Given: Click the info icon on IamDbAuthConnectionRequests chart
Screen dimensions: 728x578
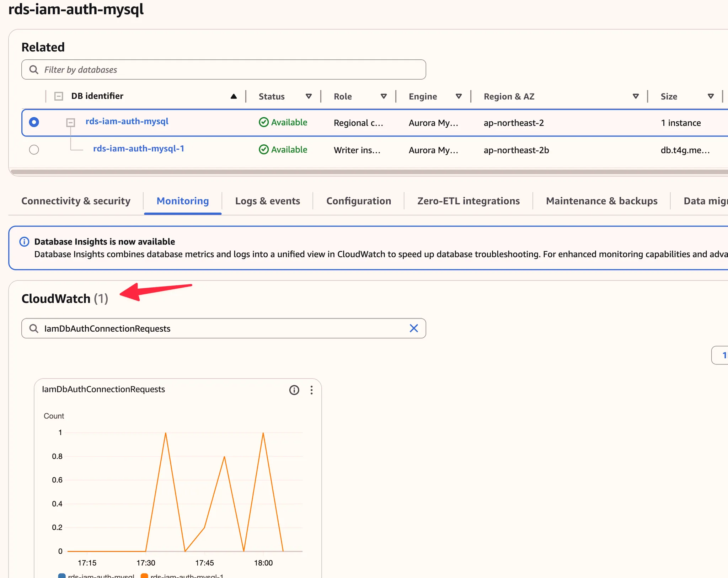Looking at the screenshot, I should click(294, 390).
